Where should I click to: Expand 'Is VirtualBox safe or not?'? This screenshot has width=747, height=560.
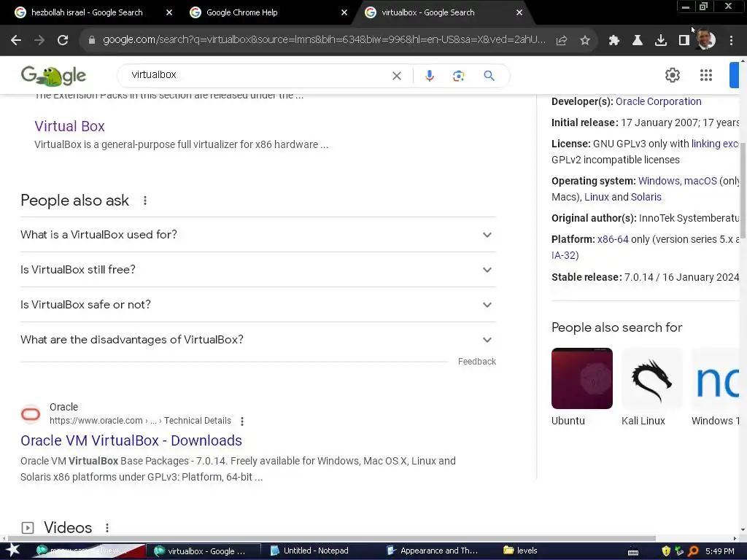coord(258,305)
